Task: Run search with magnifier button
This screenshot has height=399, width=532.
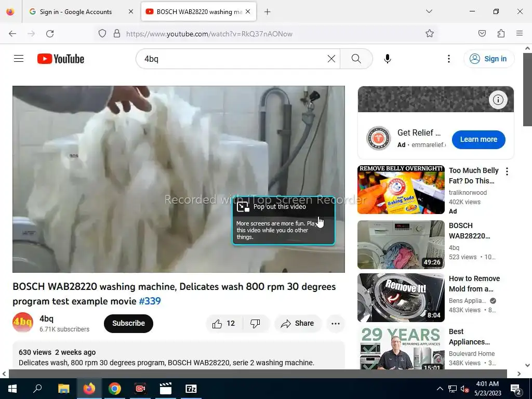Action: pos(356,59)
